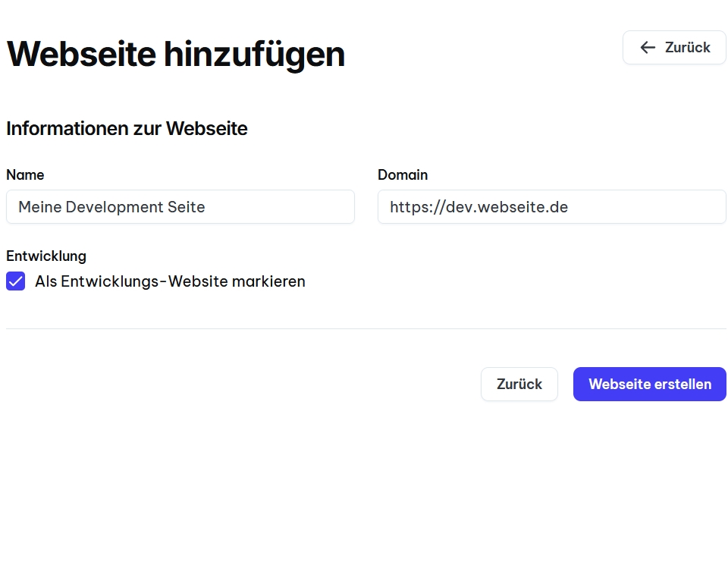Click the Informationen zur Webseite section title
728x584 pixels.
coord(127,128)
